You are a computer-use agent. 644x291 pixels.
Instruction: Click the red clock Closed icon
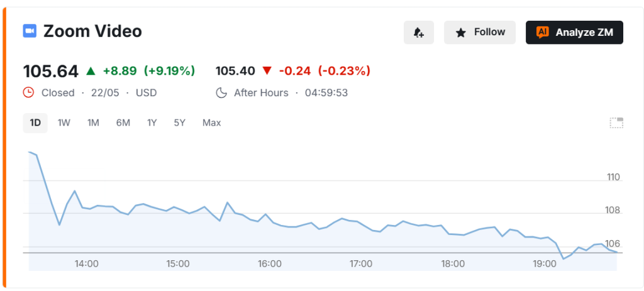pyautogui.click(x=28, y=93)
